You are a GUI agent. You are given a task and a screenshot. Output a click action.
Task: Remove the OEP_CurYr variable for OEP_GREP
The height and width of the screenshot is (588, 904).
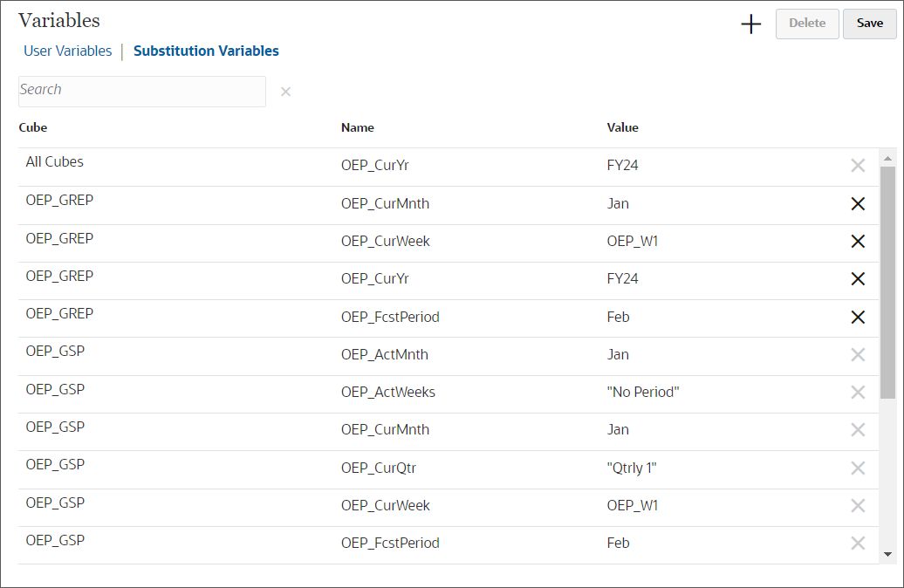[x=857, y=278]
